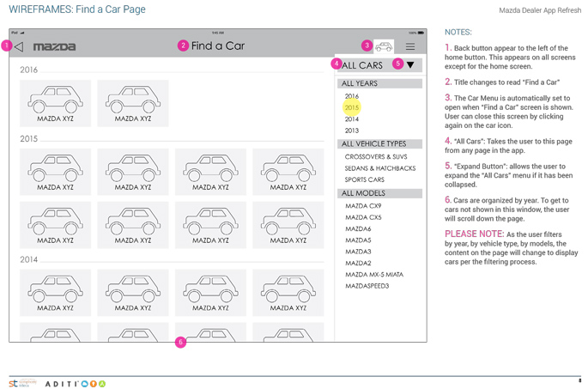This screenshot has height=389, width=588.
Task: Filter by highlighted year 2015
Action: coord(352,107)
